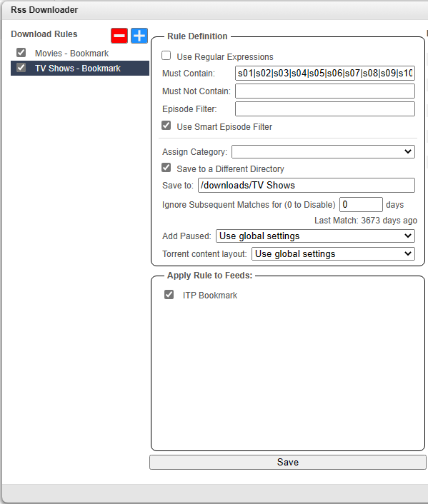Image resolution: width=428 pixels, height=504 pixels.
Task: Open Add Paused dropdown
Action: [x=315, y=236]
